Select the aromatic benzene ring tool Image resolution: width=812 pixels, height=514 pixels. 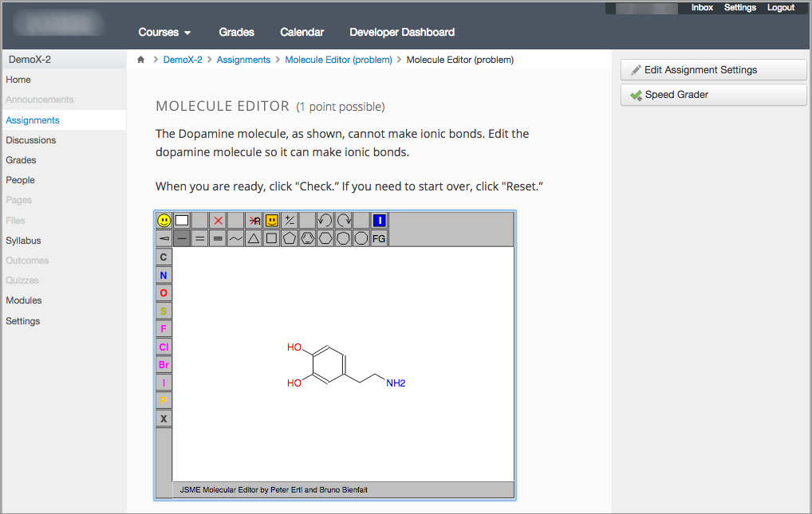click(307, 237)
